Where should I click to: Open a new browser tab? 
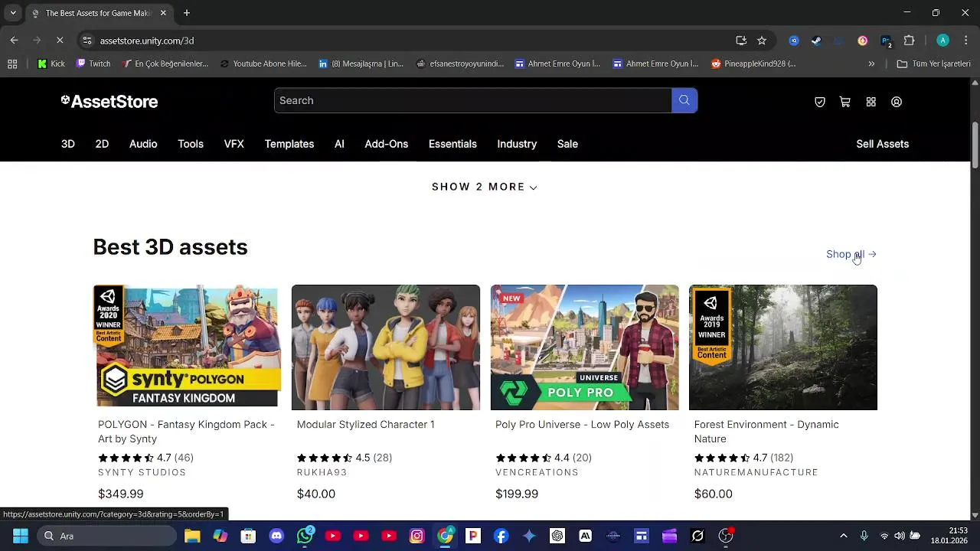pyautogui.click(x=187, y=13)
